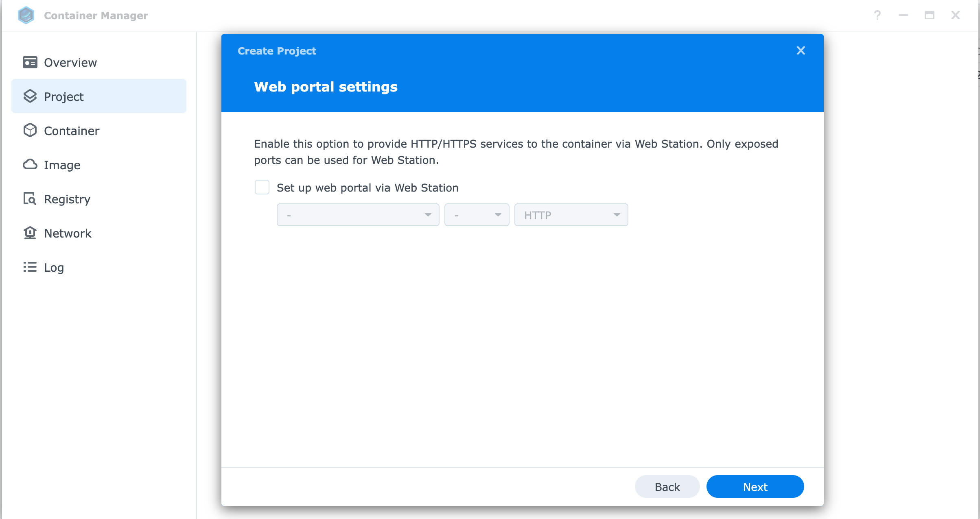This screenshot has height=519, width=980.
Task: Select the Project layers icon
Action: [x=30, y=96]
